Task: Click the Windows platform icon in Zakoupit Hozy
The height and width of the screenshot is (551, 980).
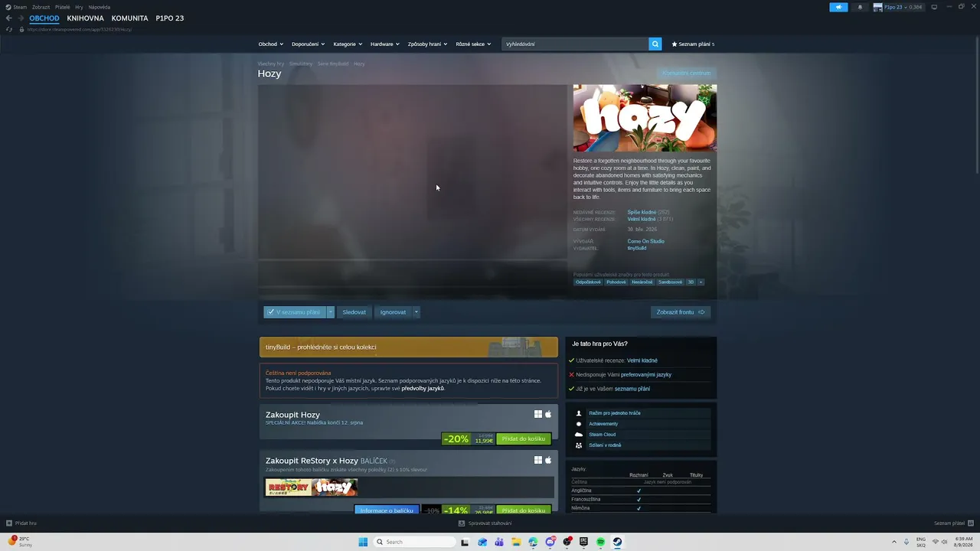Action: pos(538,414)
